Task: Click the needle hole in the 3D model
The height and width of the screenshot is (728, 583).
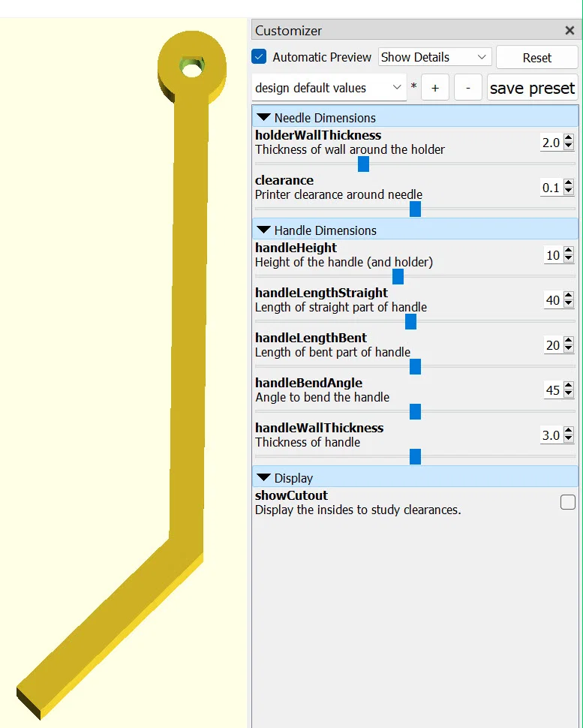Action: coord(191,69)
